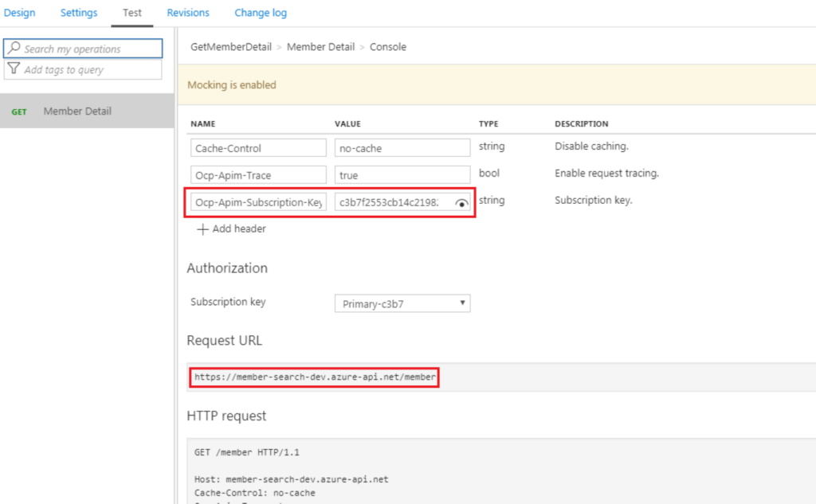Image resolution: width=816 pixels, height=504 pixels.
Task: Click GetMemberDetail in the breadcrumb
Action: 231,47
